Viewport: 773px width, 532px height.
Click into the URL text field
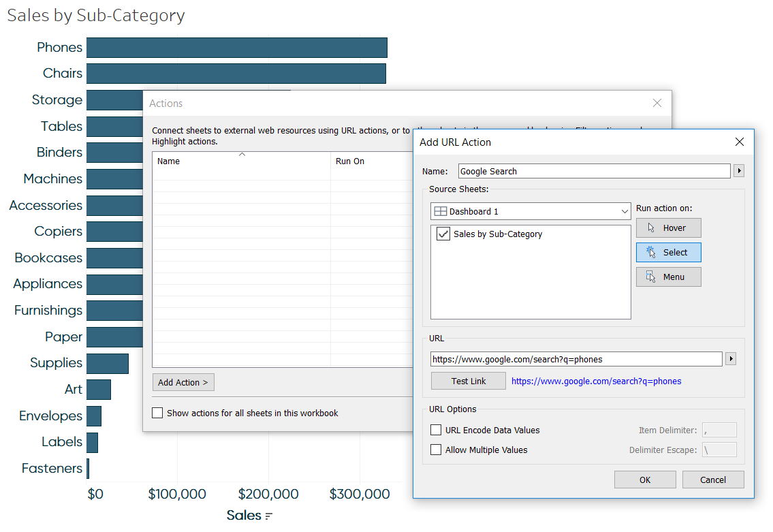[x=575, y=359]
